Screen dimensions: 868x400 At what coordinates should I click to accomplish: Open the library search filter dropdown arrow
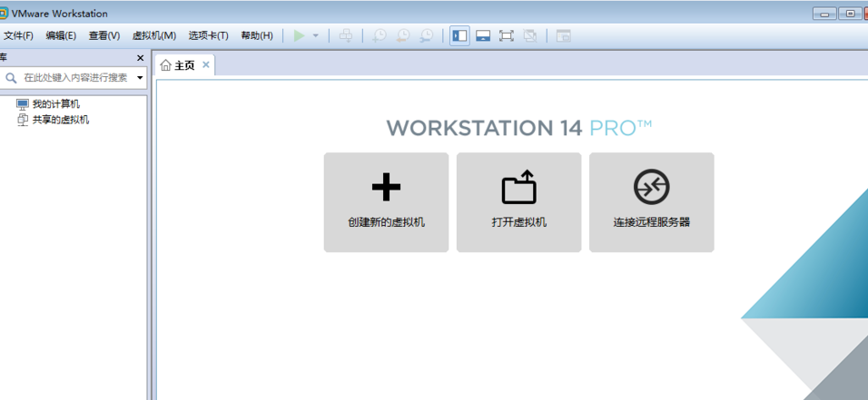pos(140,77)
